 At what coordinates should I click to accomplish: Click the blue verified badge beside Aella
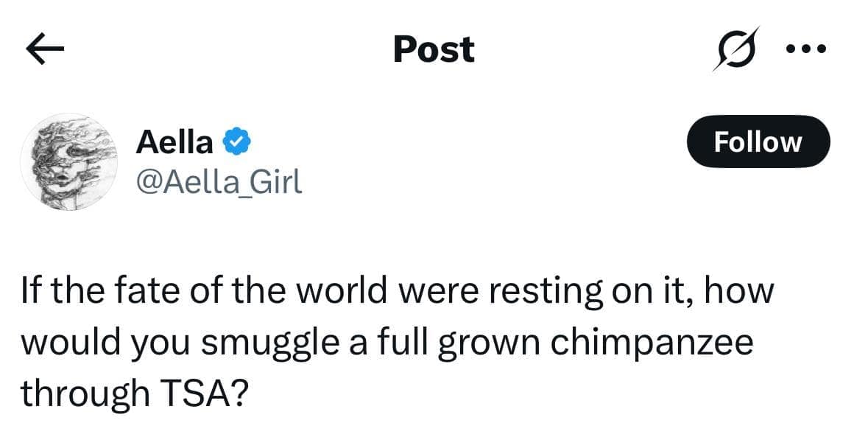pyautogui.click(x=236, y=141)
